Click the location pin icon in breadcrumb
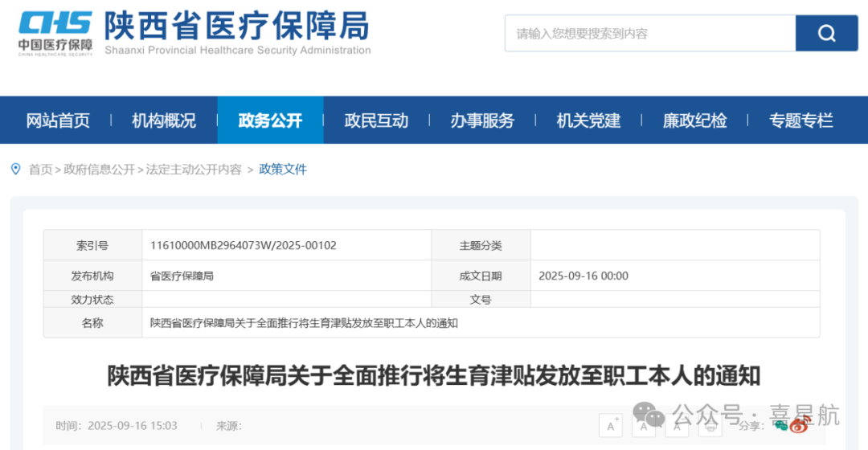Viewport: 868px width, 450px height. pyautogui.click(x=16, y=169)
